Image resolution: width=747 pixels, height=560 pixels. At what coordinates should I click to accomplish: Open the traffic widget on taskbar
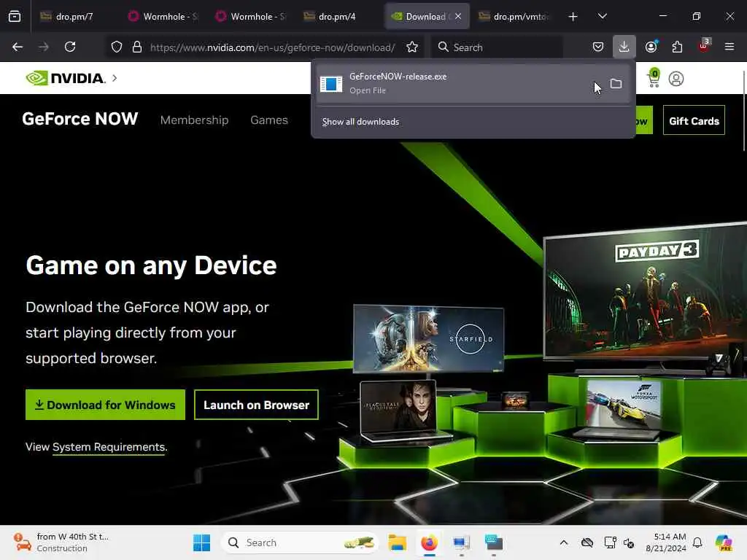(61, 542)
